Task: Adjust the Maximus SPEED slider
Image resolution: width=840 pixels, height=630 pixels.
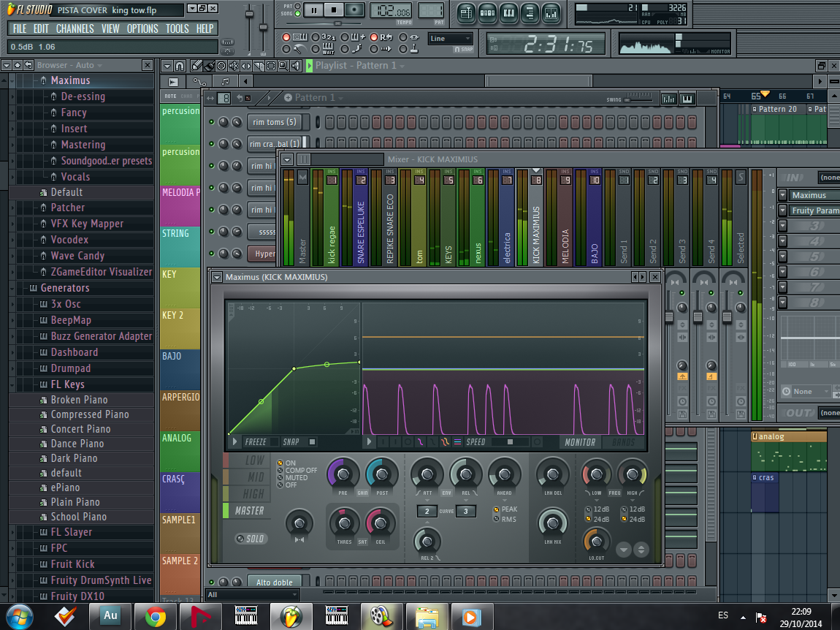Action: point(511,442)
